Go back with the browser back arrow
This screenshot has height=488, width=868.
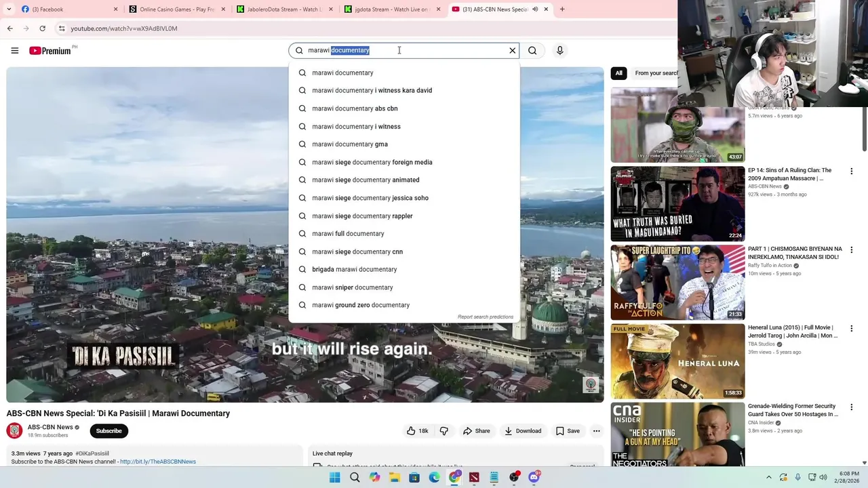[9, 28]
